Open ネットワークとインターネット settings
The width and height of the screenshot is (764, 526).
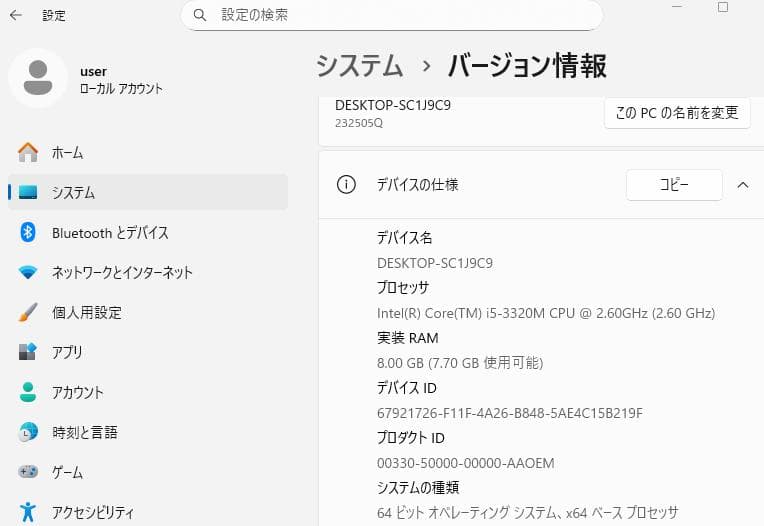[148, 272]
